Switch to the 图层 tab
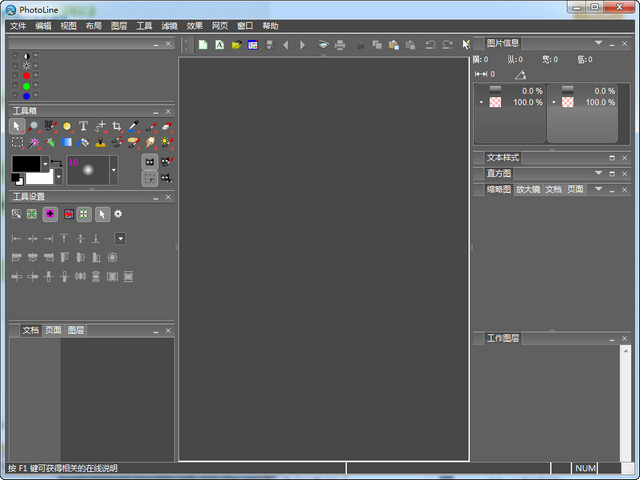 [x=76, y=330]
